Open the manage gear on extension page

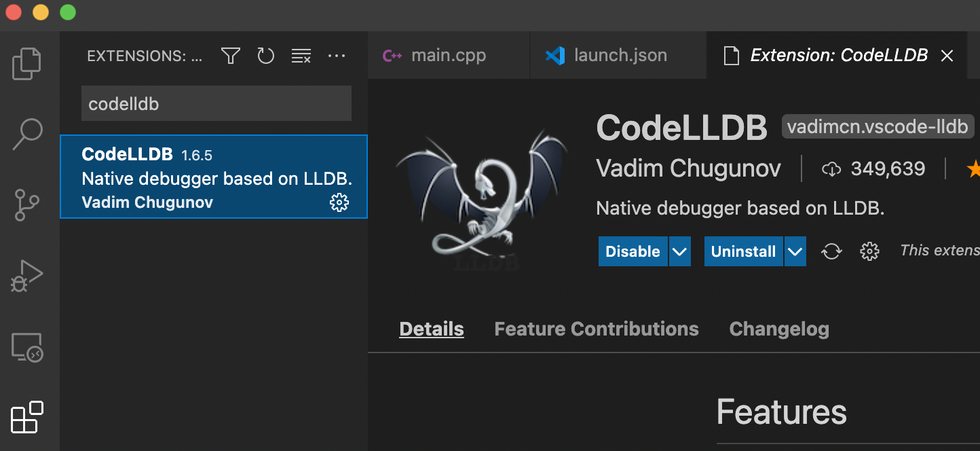point(869,251)
